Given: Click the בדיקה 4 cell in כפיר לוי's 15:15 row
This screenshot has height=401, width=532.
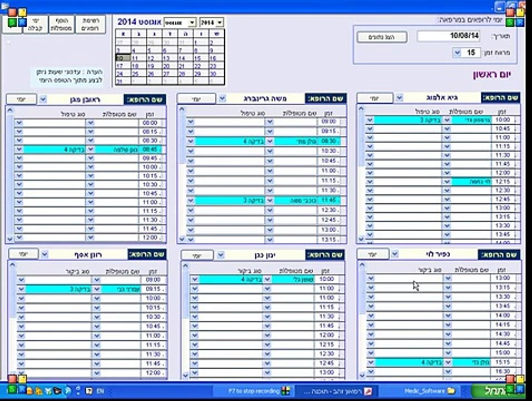Looking at the screenshot, I should pyautogui.click(x=409, y=362).
